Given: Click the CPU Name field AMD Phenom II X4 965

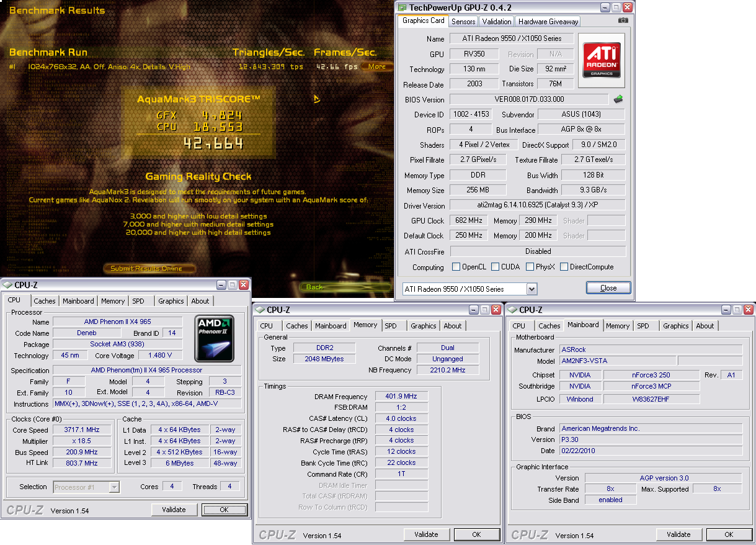Looking at the screenshot, I should click(118, 322).
